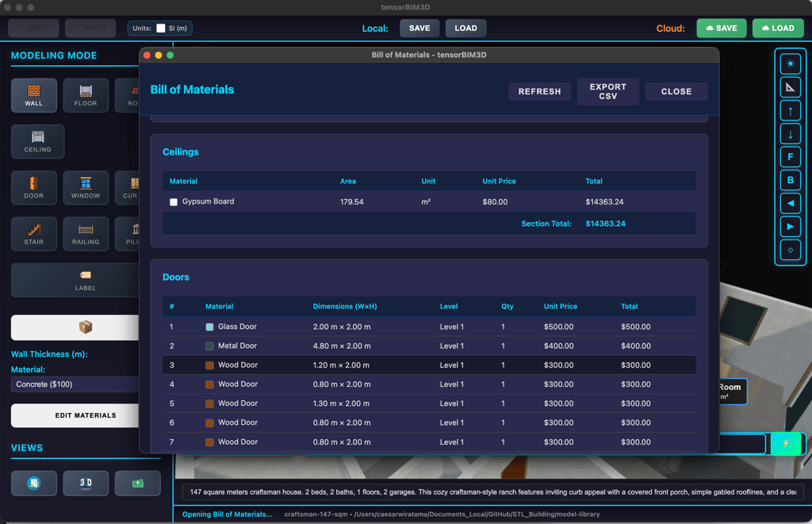Click the Ceilings section heading
Viewport: 812px width, 524px height.
tap(181, 151)
